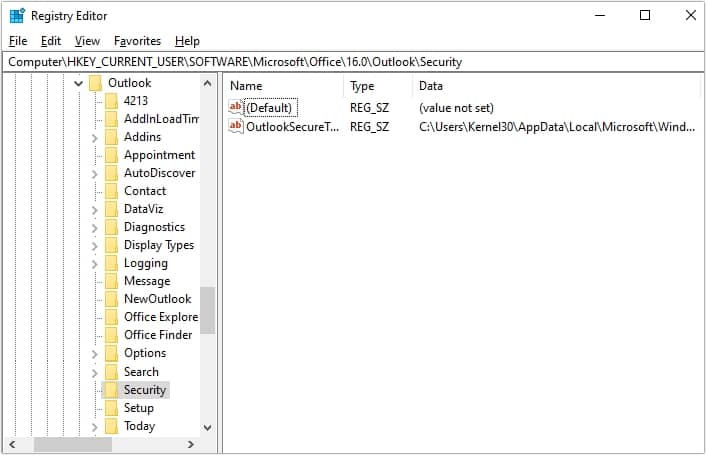The image size is (707, 456).
Task: Click the '(value not set)' data cell
Action: (x=456, y=108)
